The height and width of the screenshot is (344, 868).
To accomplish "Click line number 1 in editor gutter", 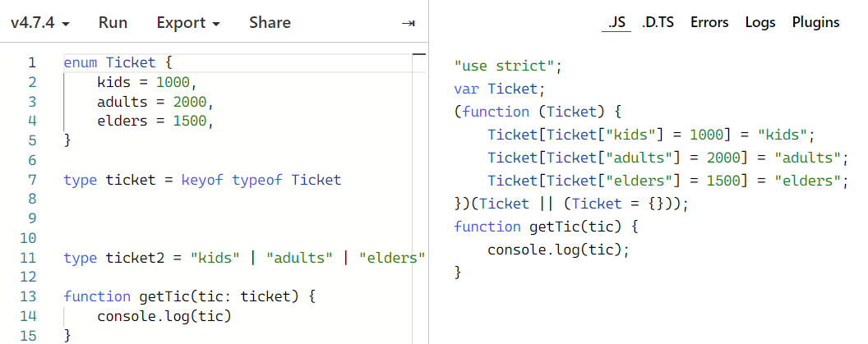I will [31, 62].
